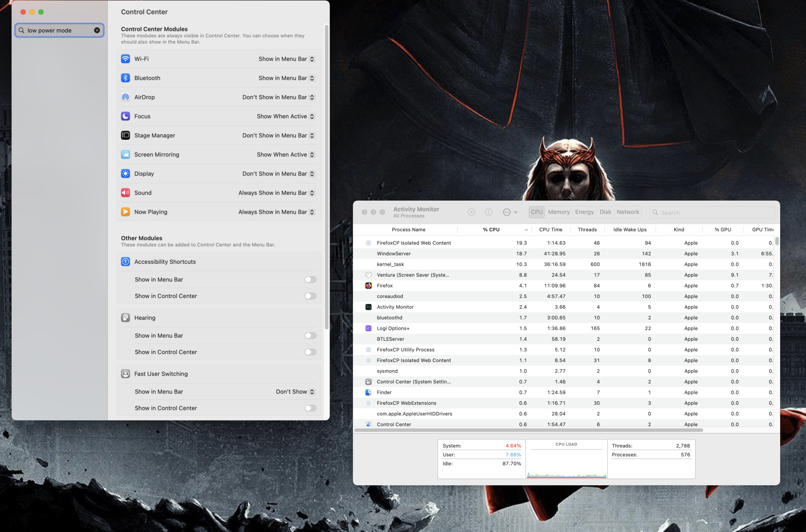Enable Hearing Show in Control Center
Image resolution: width=806 pixels, height=532 pixels.
310,352
